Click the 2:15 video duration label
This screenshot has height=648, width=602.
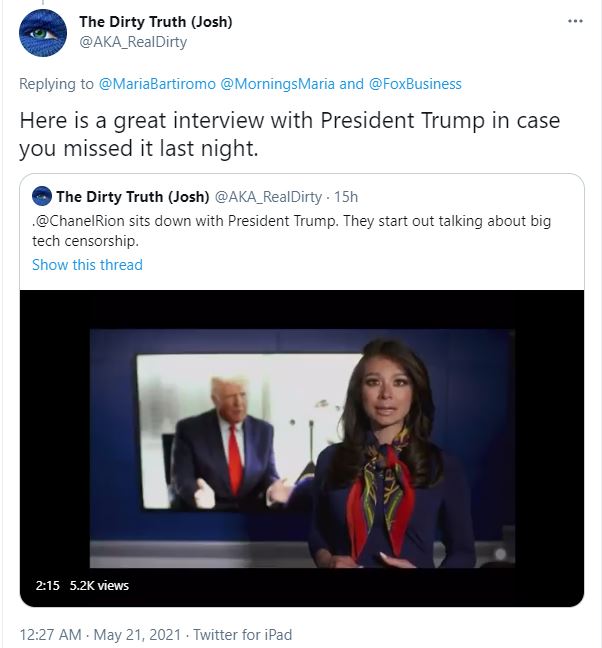pyautogui.click(x=48, y=586)
